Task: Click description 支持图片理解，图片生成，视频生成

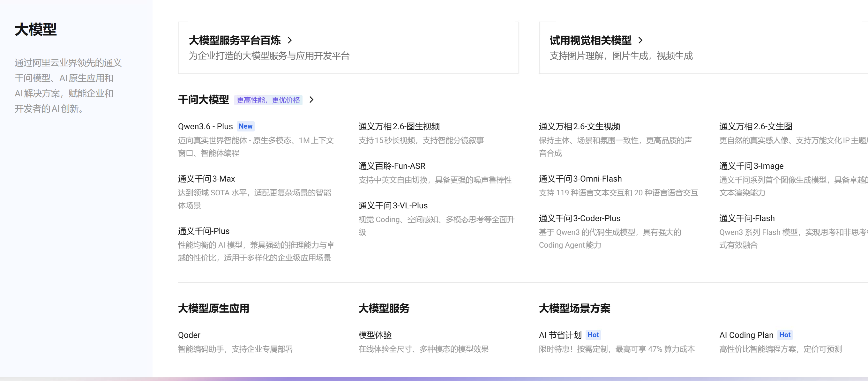Action: click(621, 56)
